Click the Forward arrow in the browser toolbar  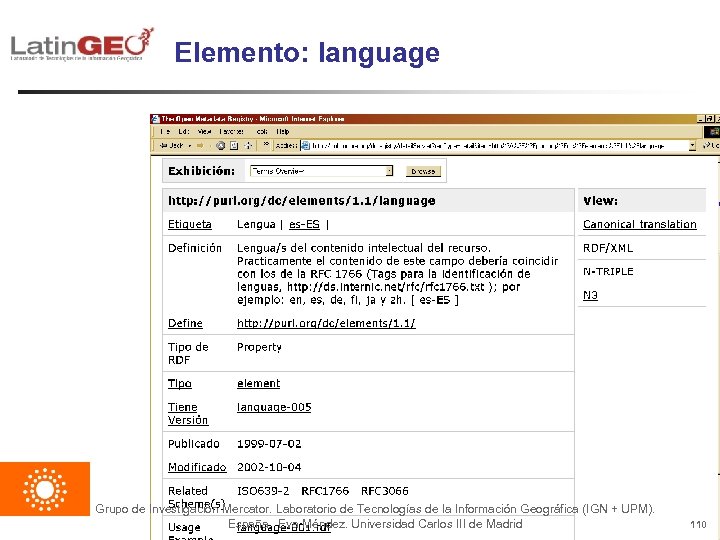coord(200,146)
